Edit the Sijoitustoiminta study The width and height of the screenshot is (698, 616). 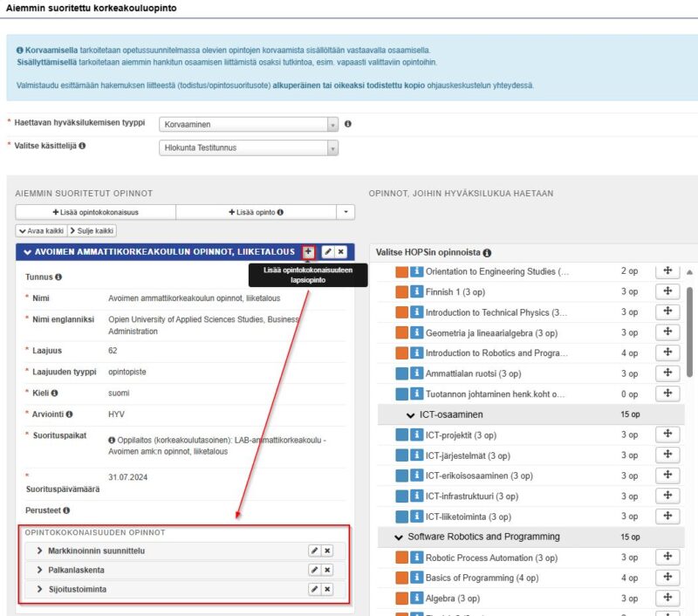click(x=314, y=589)
